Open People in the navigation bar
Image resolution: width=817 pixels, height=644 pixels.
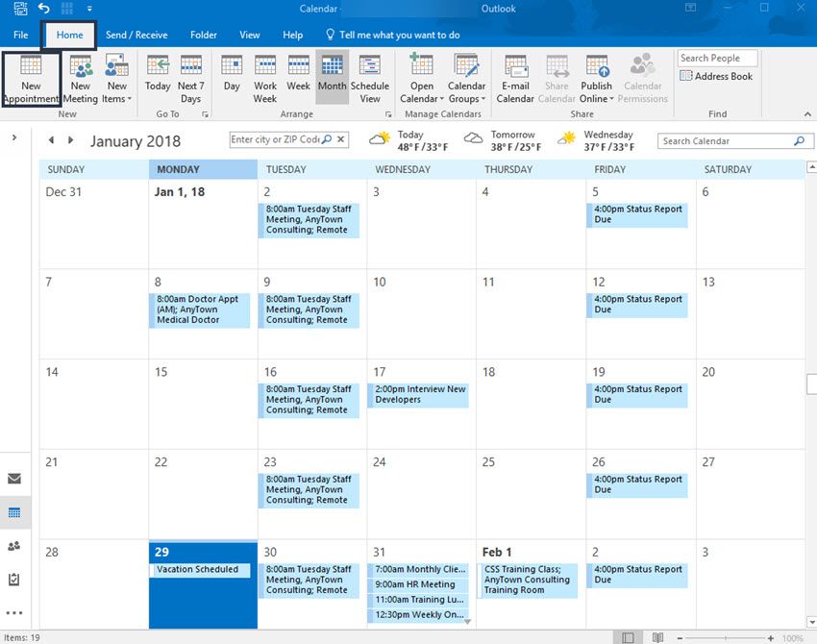pyautogui.click(x=14, y=546)
